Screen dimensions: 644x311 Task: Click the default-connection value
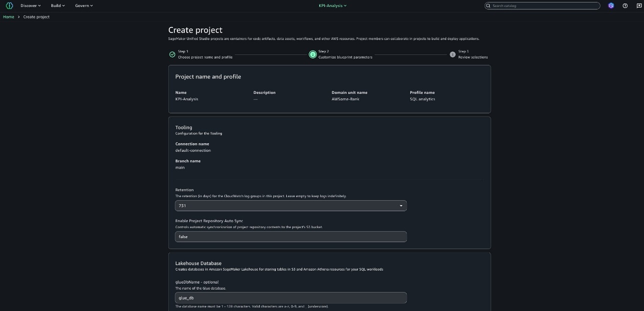(193, 150)
